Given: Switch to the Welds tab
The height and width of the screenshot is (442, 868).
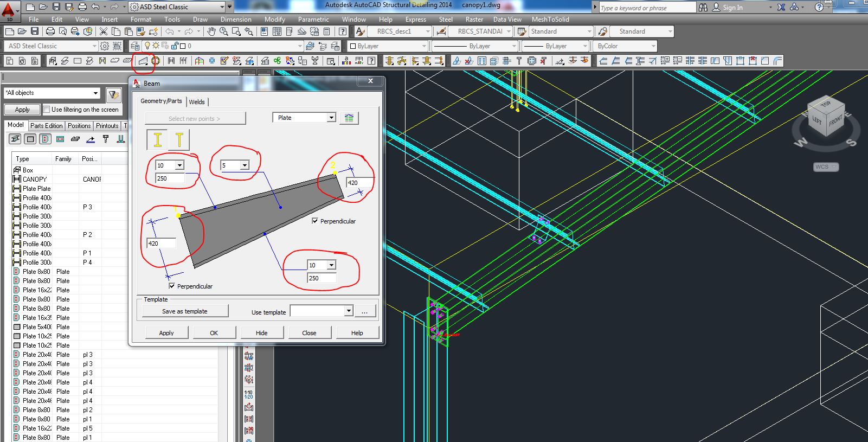Looking at the screenshot, I should (x=197, y=102).
